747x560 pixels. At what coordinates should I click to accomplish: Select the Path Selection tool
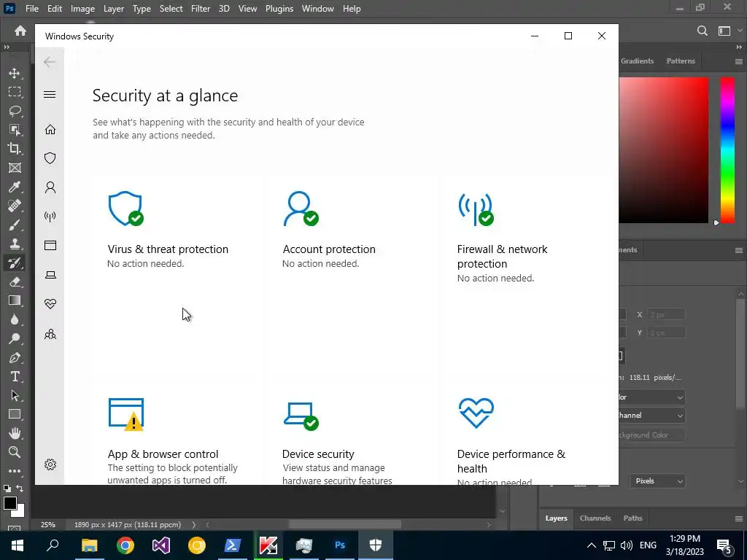[15, 395]
